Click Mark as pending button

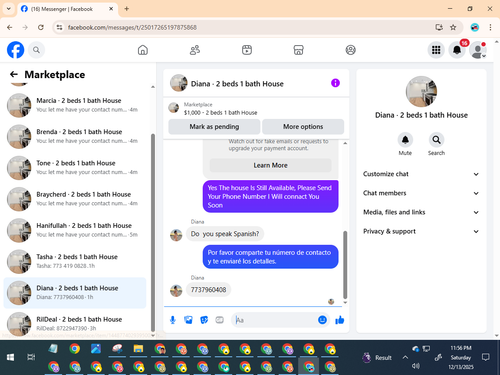click(214, 127)
